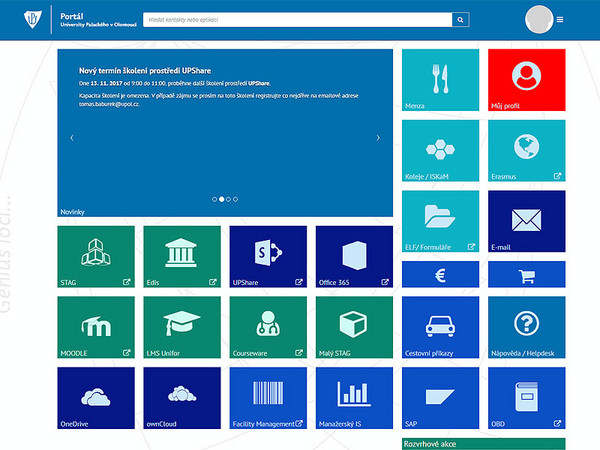This screenshot has width=600, height=450.
Task: Select the first carousel indicator dot
Action: [x=214, y=199]
